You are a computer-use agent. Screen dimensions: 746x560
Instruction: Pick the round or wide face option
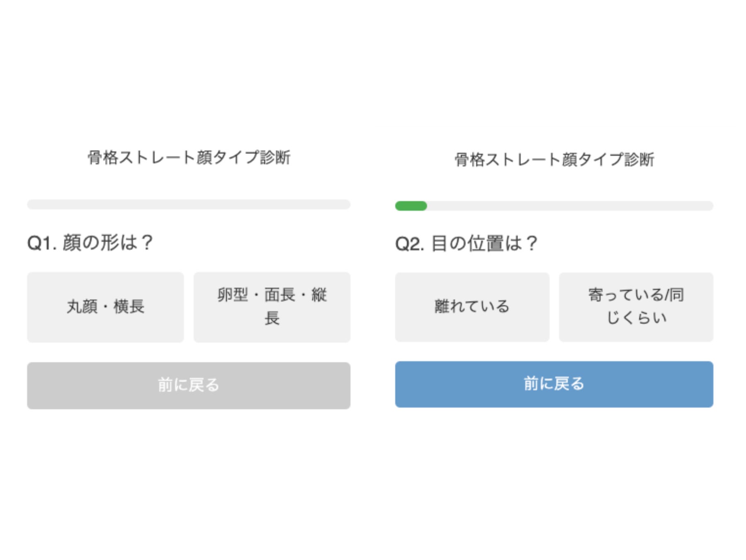105,307
